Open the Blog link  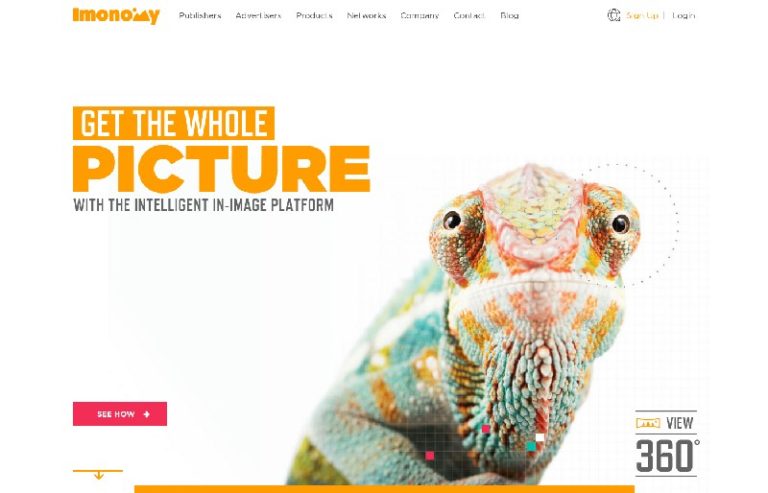[x=509, y=16]
